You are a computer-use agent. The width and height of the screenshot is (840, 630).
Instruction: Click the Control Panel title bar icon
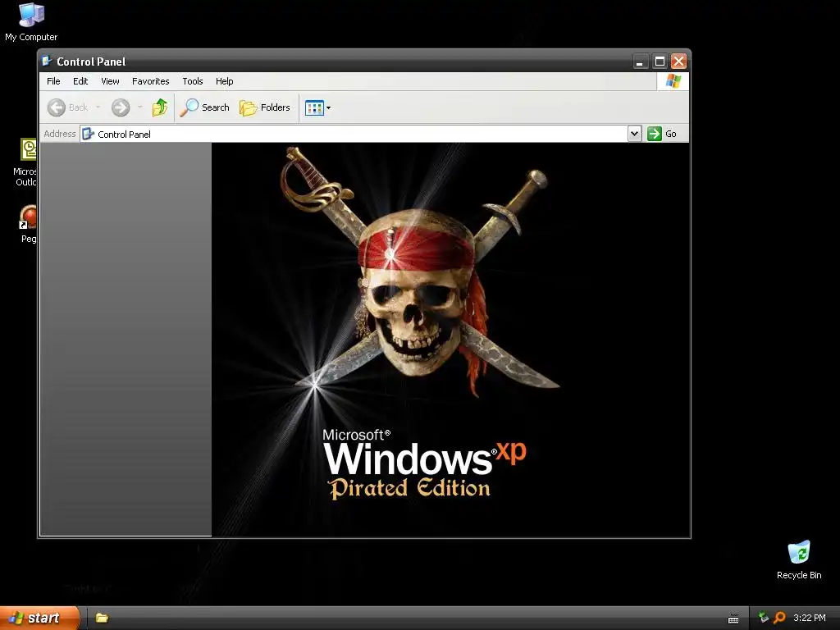[x=47, y=61]
